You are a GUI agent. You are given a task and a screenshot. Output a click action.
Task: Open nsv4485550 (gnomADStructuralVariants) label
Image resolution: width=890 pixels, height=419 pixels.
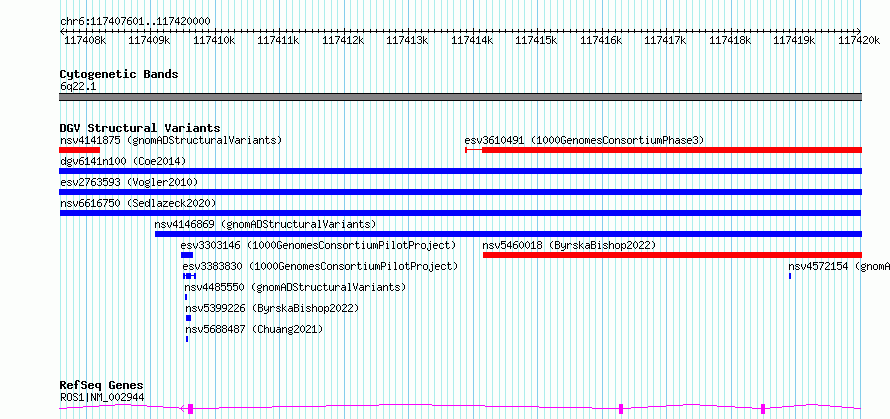[x=295, y=287]
